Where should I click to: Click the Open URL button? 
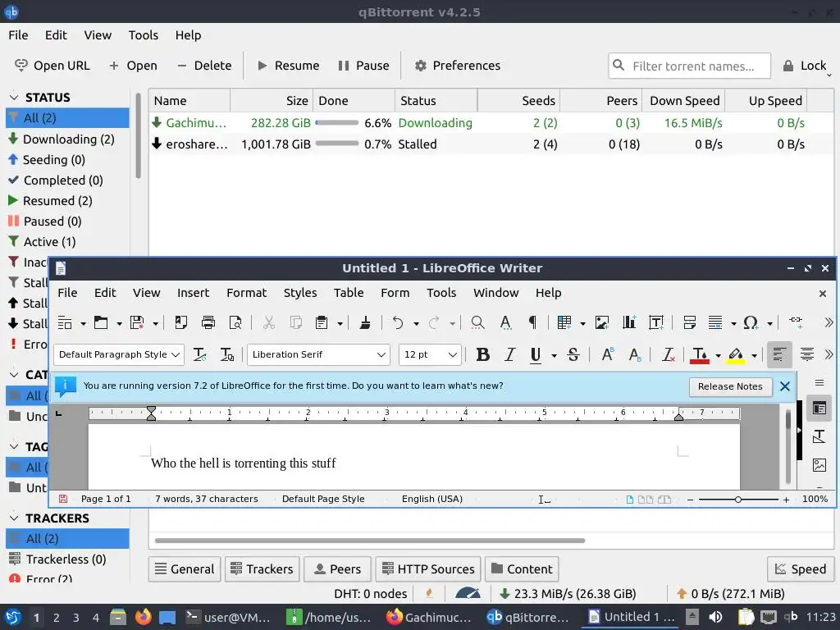52,66
